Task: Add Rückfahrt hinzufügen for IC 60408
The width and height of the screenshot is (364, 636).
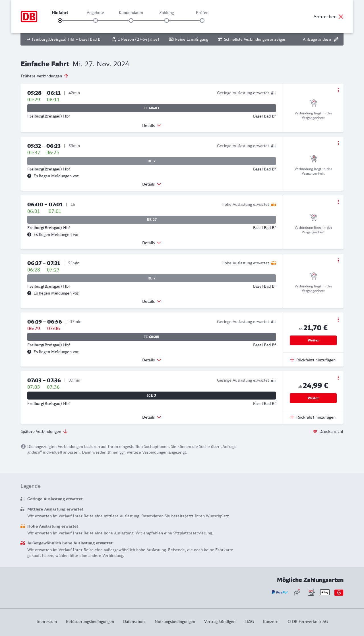Action: tap(313, 360)
